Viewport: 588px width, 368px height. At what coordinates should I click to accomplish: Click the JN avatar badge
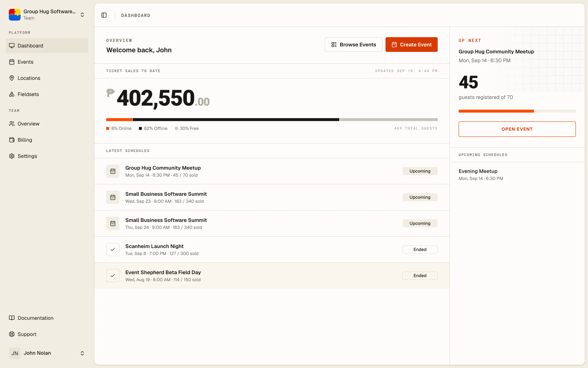pos(15,353)
